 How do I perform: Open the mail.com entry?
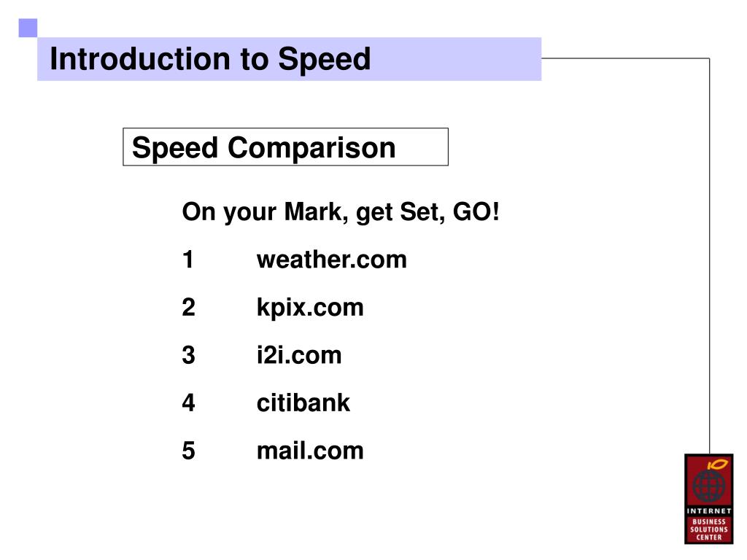[310, 451]
